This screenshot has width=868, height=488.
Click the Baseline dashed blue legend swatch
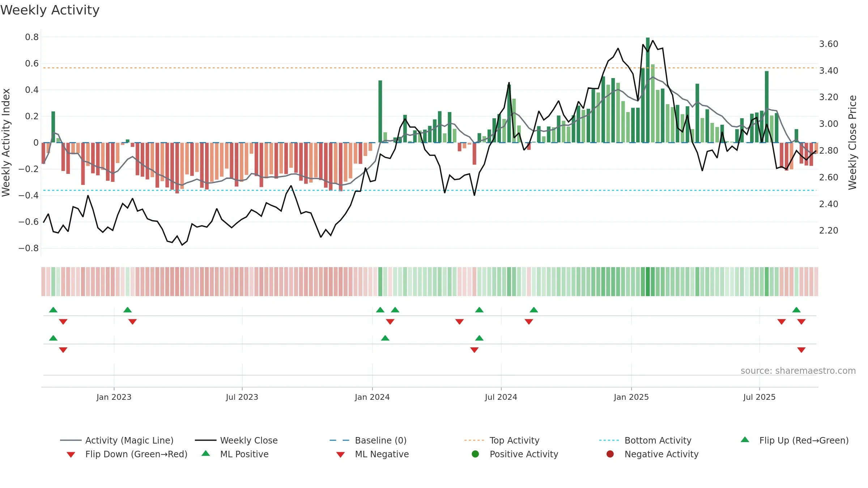340,440
